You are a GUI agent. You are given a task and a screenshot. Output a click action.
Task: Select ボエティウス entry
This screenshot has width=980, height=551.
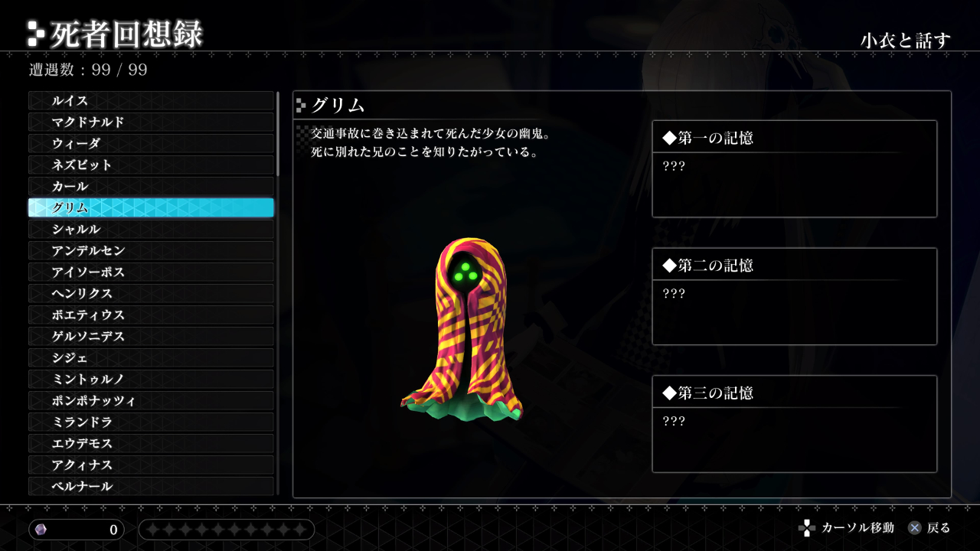click(151, 315)
